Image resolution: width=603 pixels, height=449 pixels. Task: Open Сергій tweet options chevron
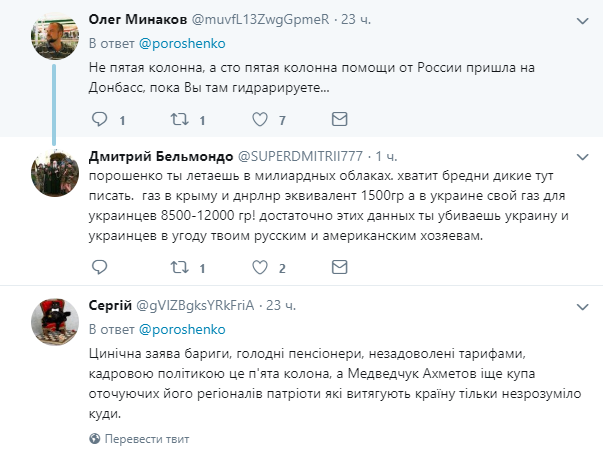pos(581,304)
